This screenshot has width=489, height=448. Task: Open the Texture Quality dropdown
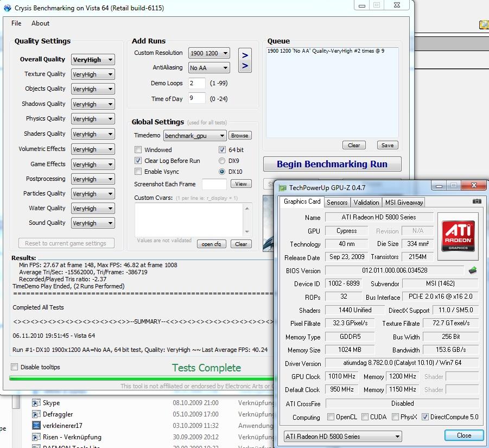[x=93, y=74]
